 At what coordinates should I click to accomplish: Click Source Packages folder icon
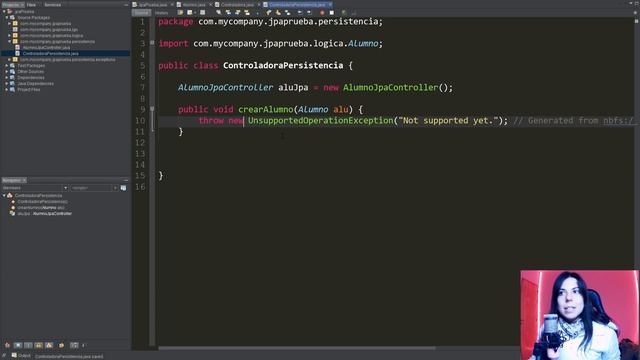point(13,18)
